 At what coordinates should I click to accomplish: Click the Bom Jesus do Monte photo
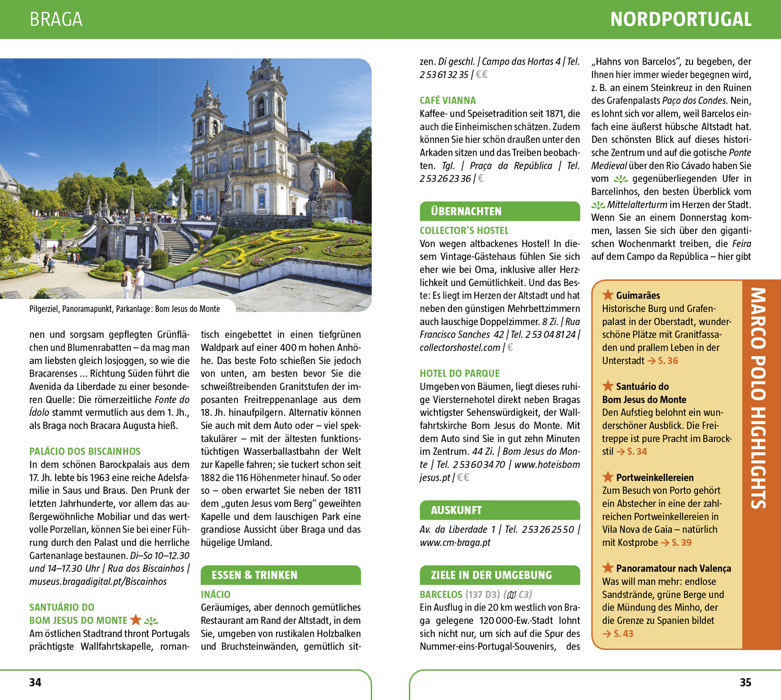[185, 177]
